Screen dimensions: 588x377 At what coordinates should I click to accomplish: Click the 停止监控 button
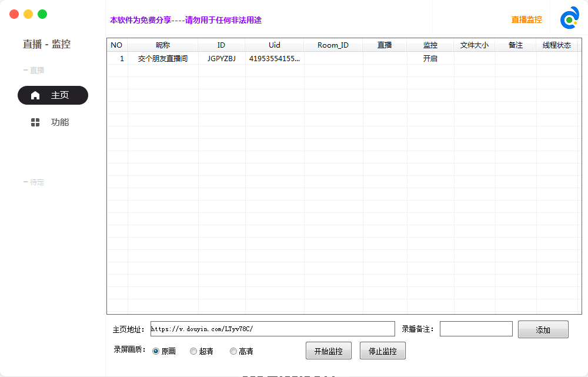pyautogui.click(x=382, y=350)
